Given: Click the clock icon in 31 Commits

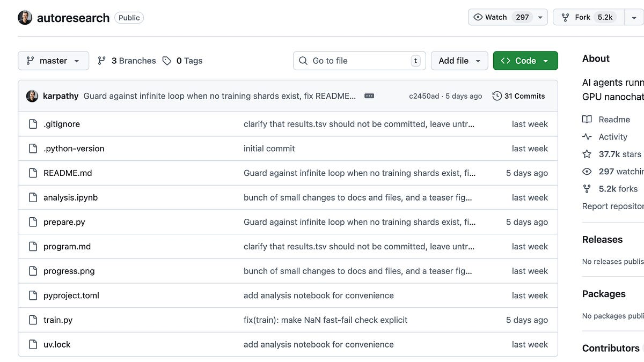Looking at the screenshot, I should pos(497,96).
